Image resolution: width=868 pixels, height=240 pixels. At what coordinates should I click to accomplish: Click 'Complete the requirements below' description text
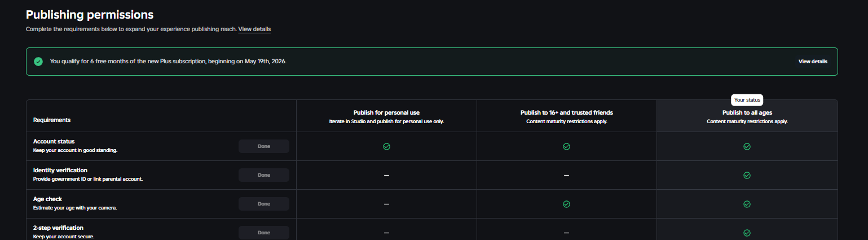tap(131, 29)
